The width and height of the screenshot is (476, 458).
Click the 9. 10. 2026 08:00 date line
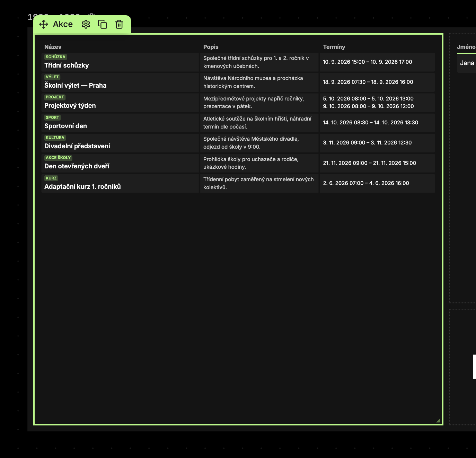pyautogui.click(x=368, y=106)
